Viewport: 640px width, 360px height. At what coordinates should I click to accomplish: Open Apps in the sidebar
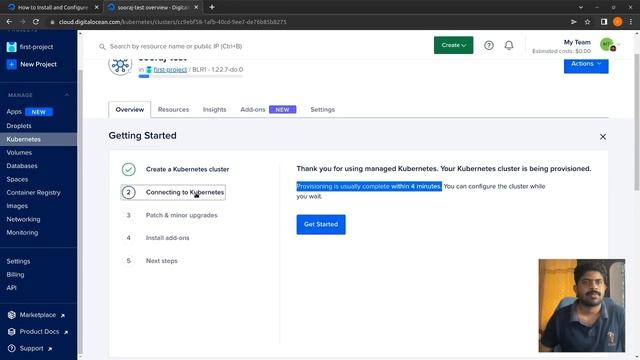[14, 112]
